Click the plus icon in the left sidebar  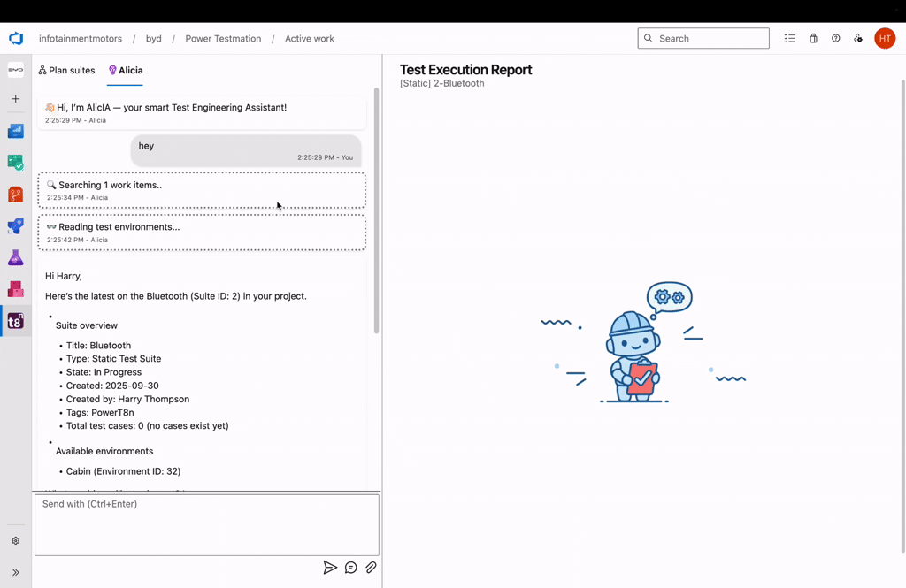coord(15,99)
